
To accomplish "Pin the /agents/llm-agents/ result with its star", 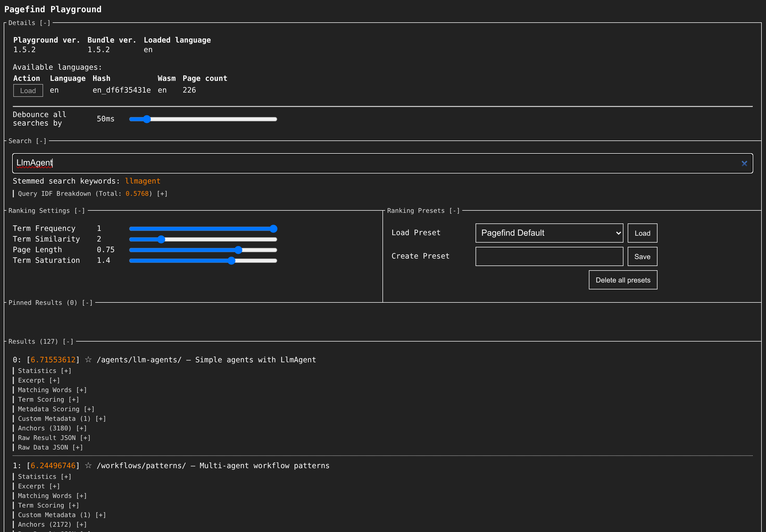I will point(88,360).
